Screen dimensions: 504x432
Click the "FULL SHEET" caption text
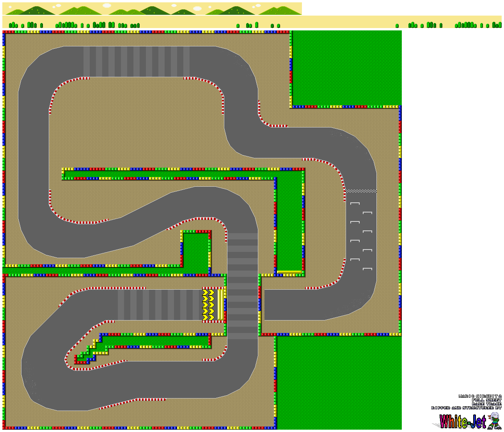pyautogui.click(x=486, y=400)
